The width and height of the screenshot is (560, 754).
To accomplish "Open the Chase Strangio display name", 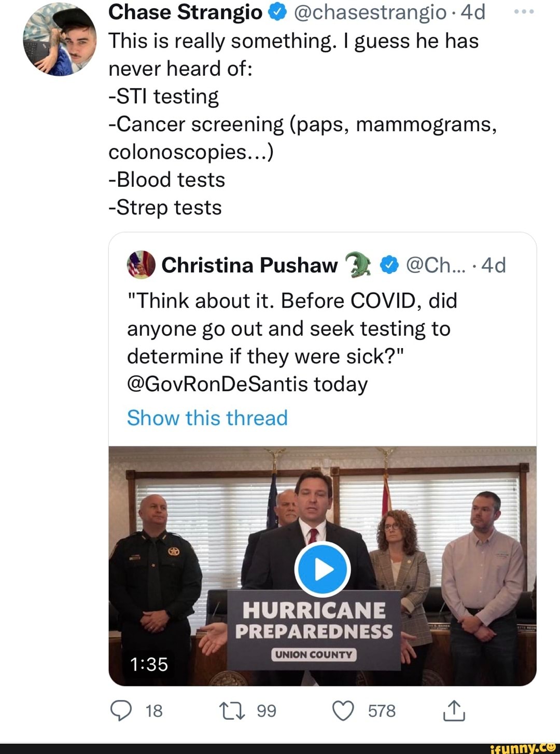I will pos(186,12).
